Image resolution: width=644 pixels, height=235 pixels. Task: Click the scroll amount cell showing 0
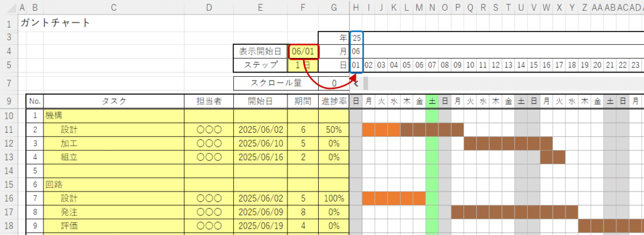coord(334,84)
